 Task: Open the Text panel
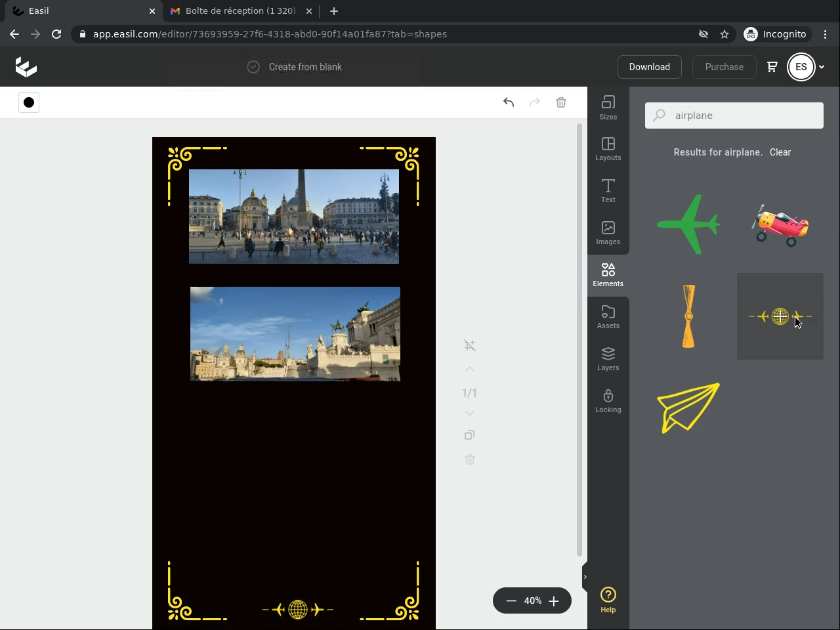[608, 191]
